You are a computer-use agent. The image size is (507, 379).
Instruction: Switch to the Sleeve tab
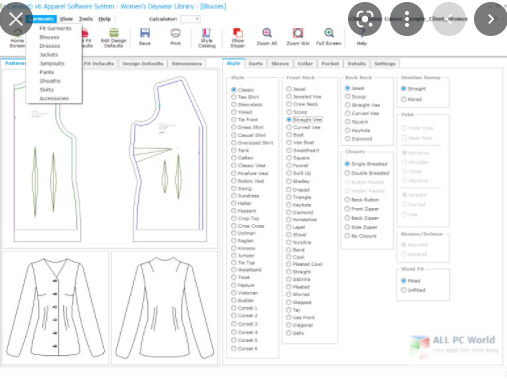tap(280, 63)
